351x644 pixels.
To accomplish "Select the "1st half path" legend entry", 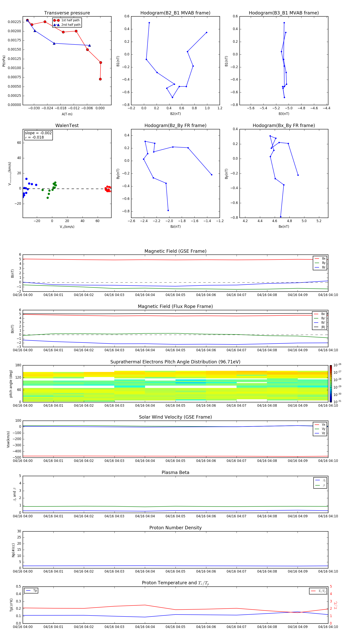I will pyautogui.click(x=67, y=20).
